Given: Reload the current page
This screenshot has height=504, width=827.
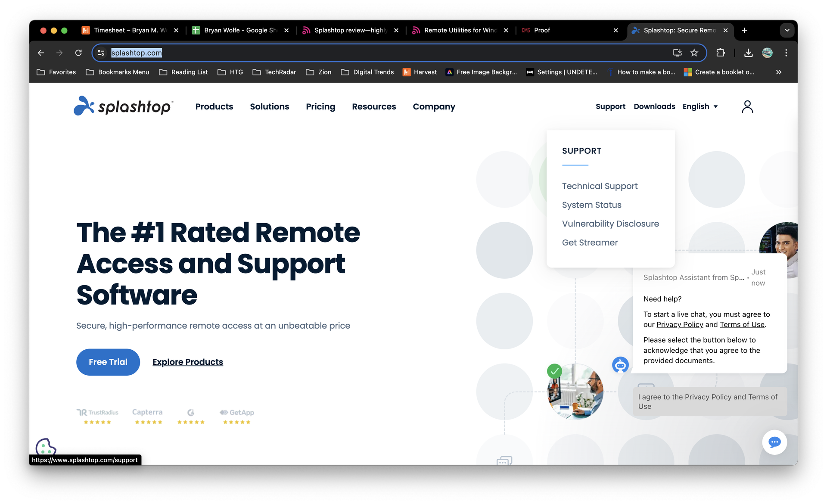Looking at the screenshot, I should 78,53.
